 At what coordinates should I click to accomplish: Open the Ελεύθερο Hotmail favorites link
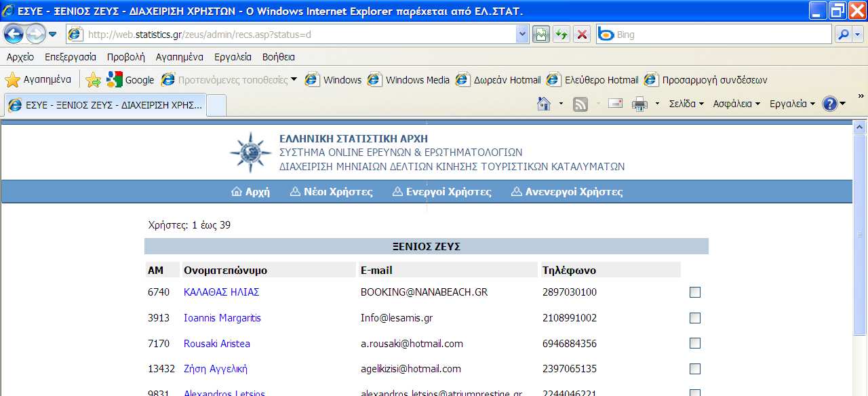pyautogui.click(x=593, y=80)
